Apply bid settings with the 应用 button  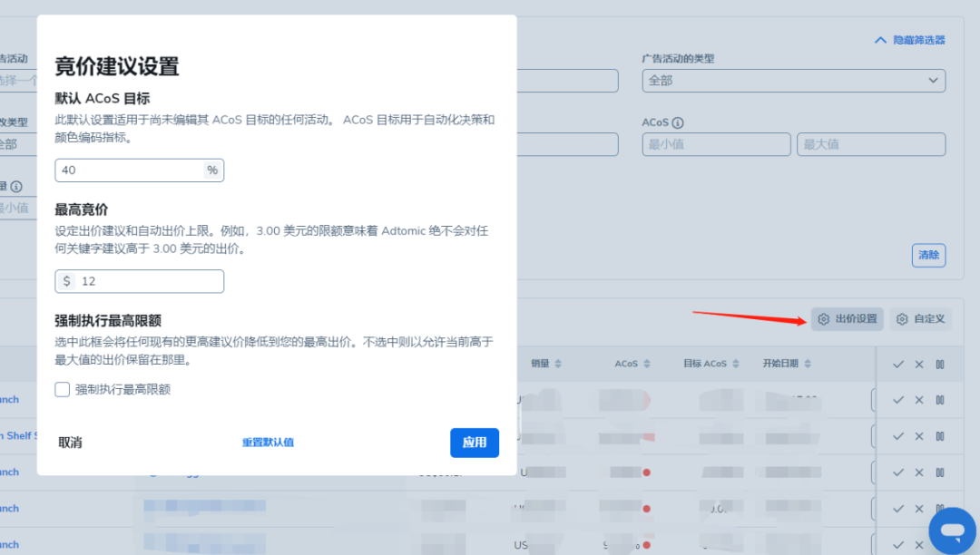(x=474, y=443)
